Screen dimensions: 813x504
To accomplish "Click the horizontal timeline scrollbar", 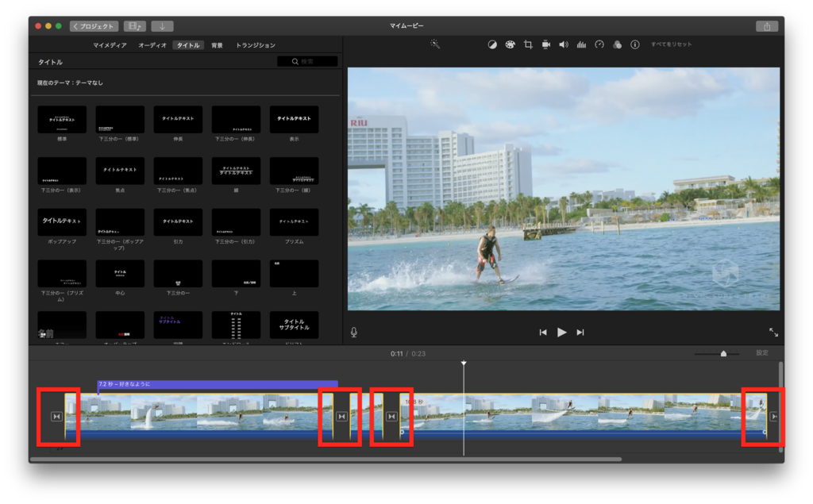I will point(326,459).
